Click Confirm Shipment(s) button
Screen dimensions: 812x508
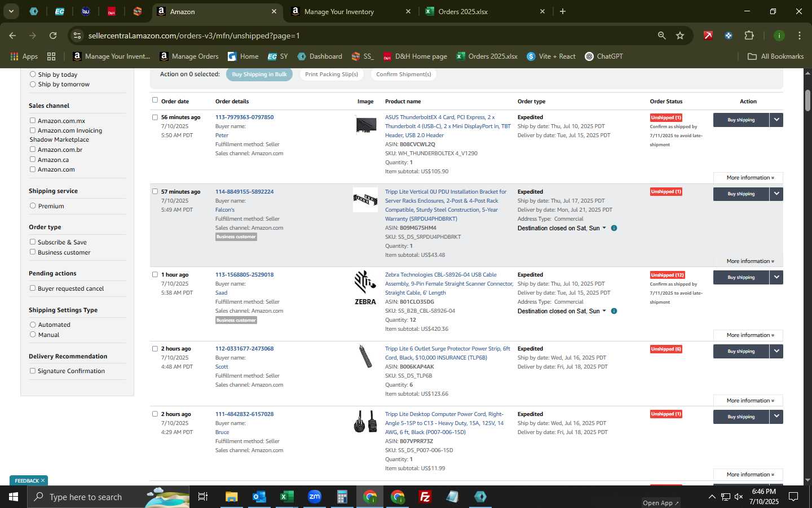(x=404, y=75)
